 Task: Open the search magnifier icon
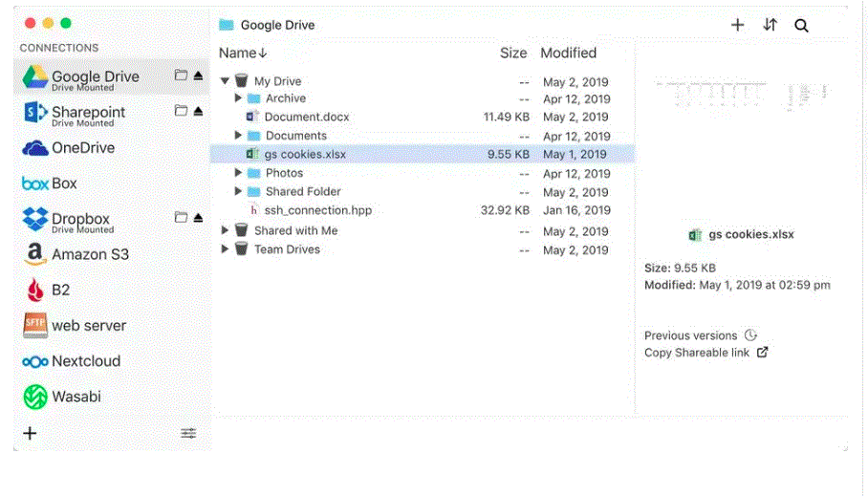801,26
